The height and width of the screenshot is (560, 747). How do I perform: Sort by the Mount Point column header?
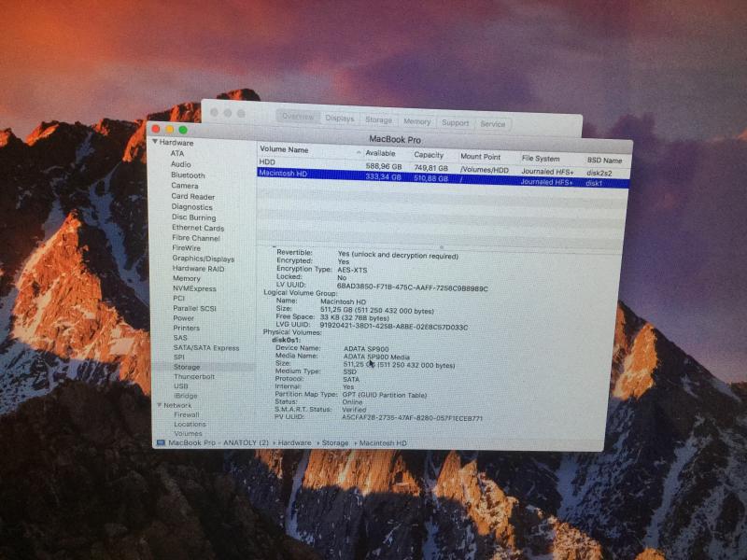[x=480, y=157]
